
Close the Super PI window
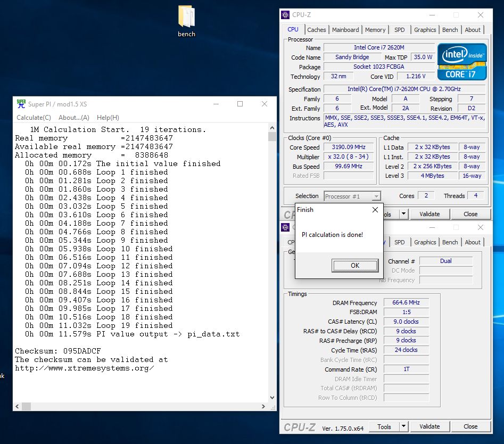click(264, 104)
